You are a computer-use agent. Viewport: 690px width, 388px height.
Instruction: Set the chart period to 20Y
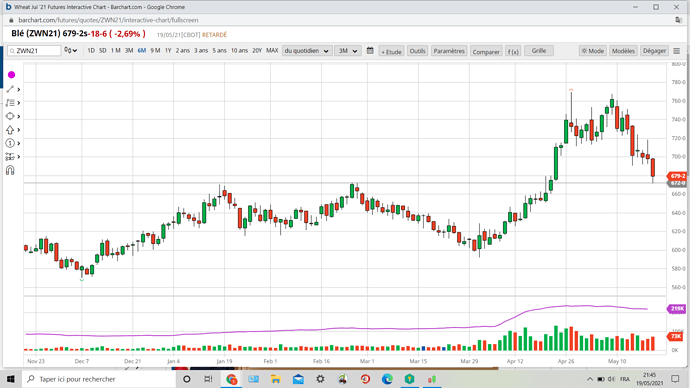257,51
